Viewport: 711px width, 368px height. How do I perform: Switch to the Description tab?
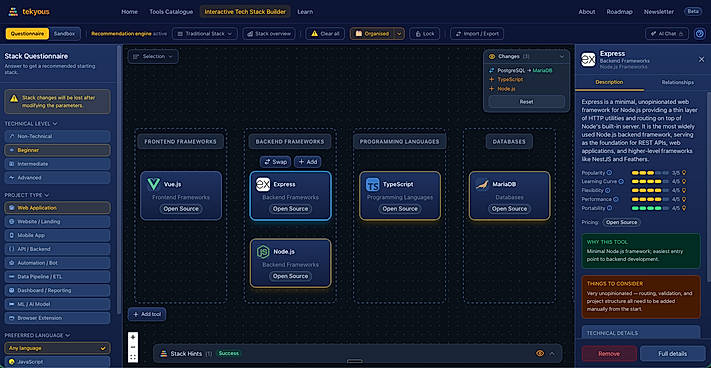pyautogui.click(x=609, y=82)
